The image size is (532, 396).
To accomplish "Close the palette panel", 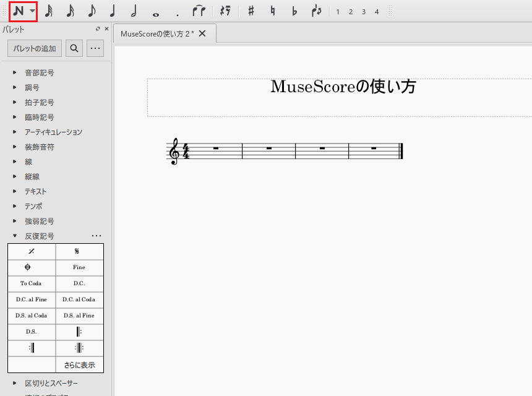I will point(106,29).
